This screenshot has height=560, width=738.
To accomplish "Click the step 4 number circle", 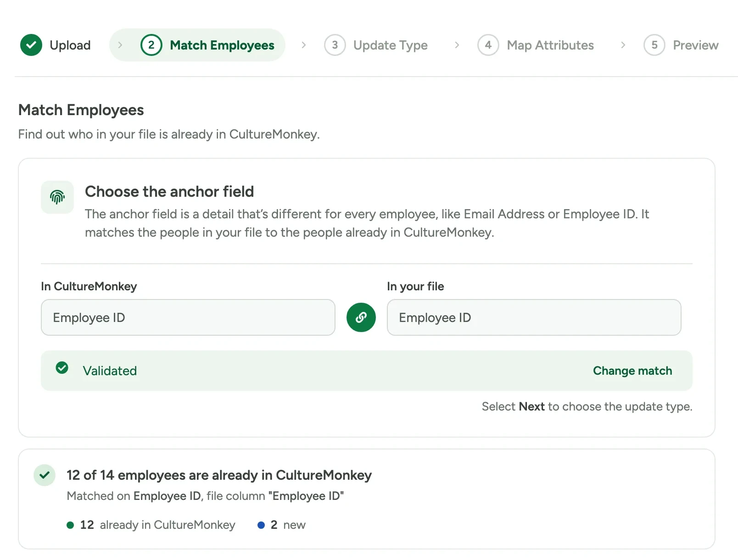I will point(488,45).
